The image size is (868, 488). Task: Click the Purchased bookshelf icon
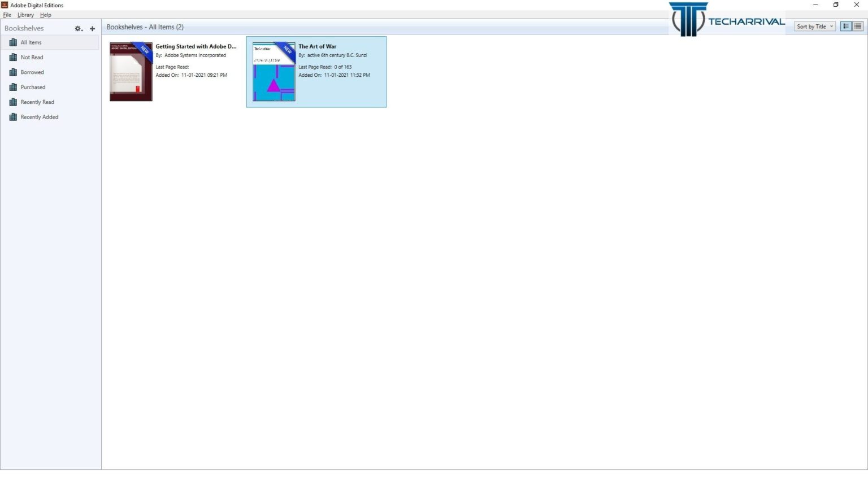(13, 87)
